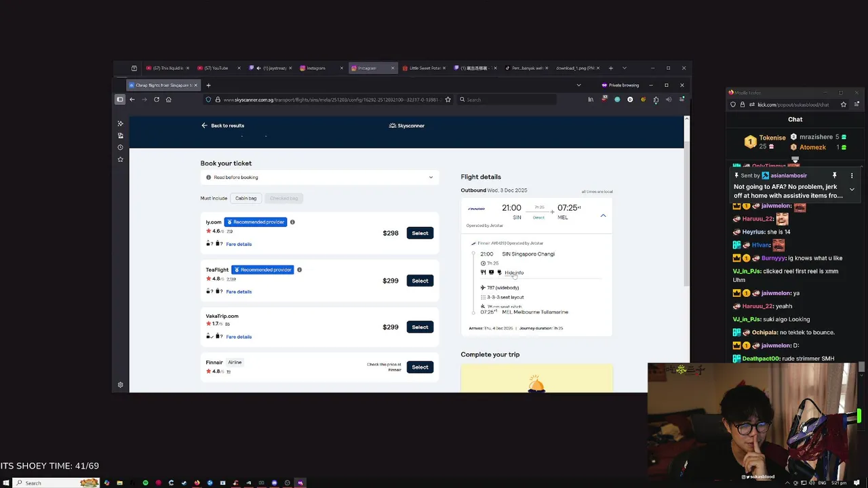Click the 'Tokenise' leaderboard name in chat
868x488 pixels.
tap(772, 138)
